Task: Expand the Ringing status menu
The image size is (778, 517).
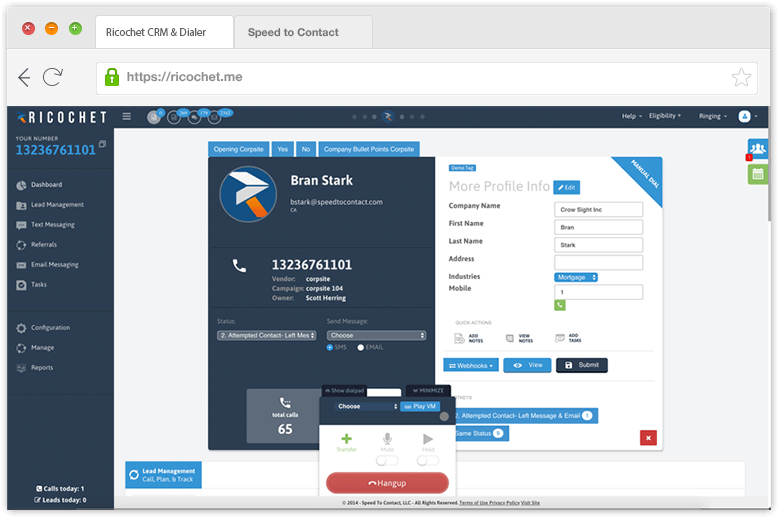Action: click(x=713, y=116)
